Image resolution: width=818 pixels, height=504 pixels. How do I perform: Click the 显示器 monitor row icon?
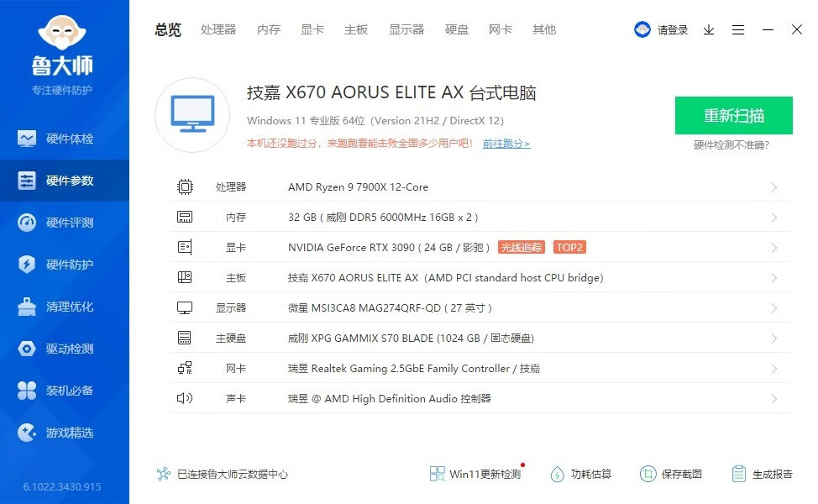tap(185, 307)
